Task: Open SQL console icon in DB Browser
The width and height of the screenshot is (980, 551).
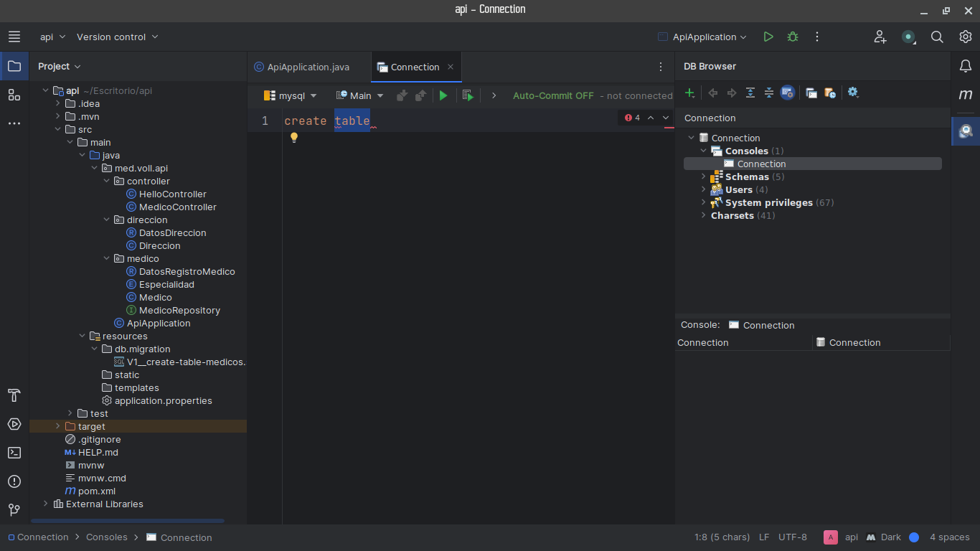Action: pyautogui.click(x=811, y=93)
